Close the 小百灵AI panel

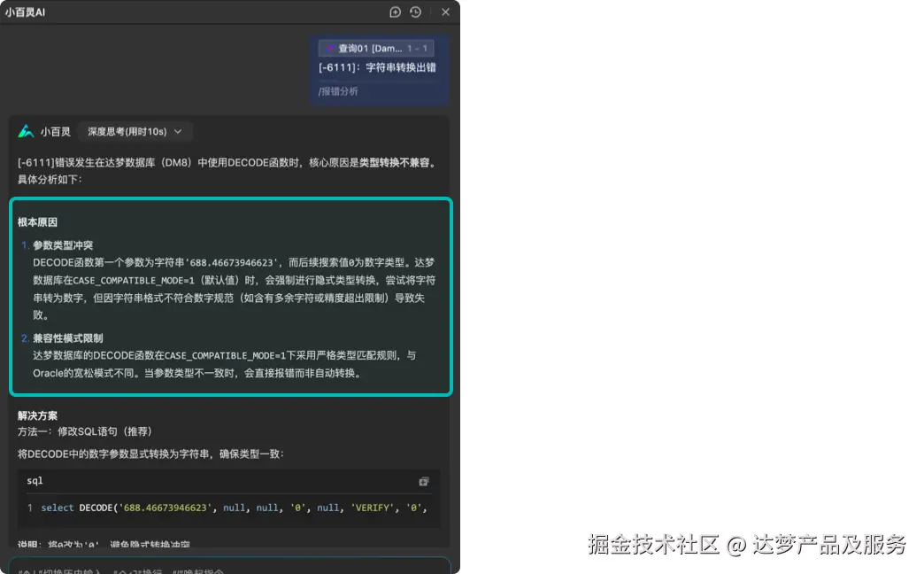[x=445, y=12]
